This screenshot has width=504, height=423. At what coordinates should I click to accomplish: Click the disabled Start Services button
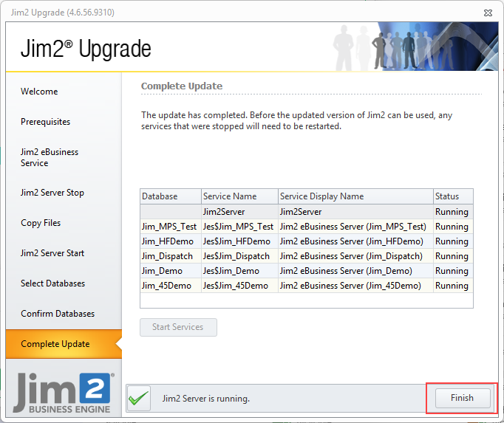178,327
